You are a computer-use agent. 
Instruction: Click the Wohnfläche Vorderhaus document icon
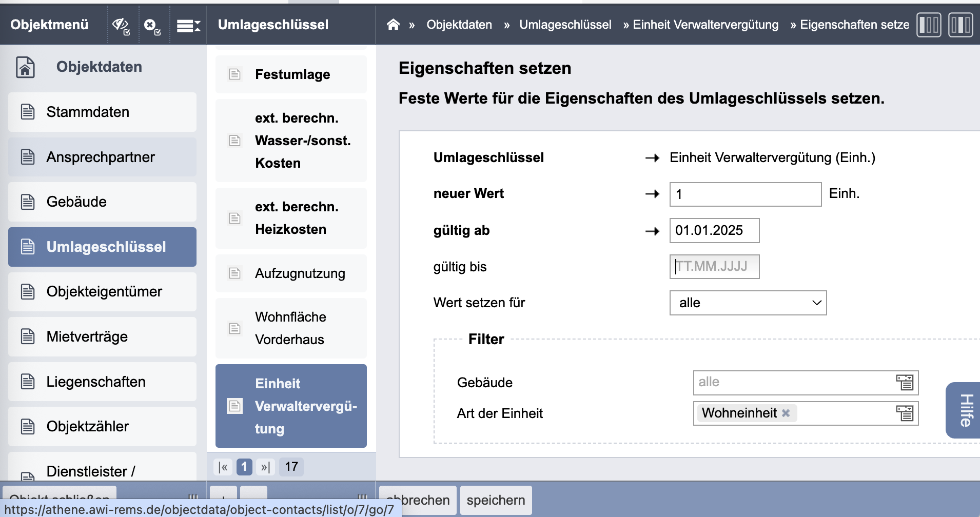click(x=234, y=328)
